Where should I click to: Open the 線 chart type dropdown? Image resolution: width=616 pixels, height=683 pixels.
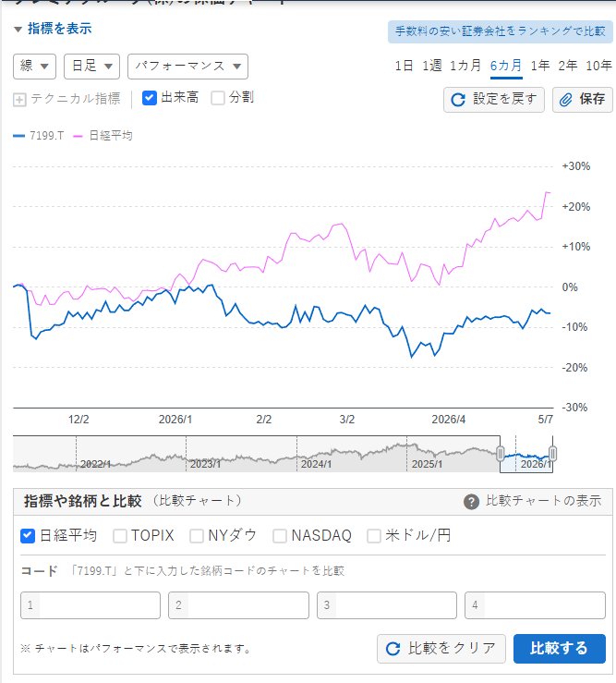[x=34, y=67]
